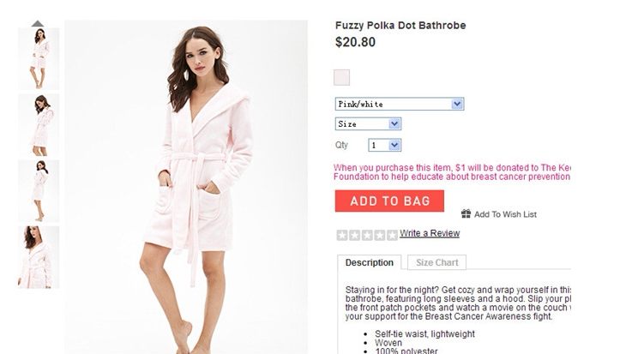Image resolution: width=644 pixels, height=354 pixels.
Task: Click the gift icon beside Add To Wish List
Action: (466, 213)
